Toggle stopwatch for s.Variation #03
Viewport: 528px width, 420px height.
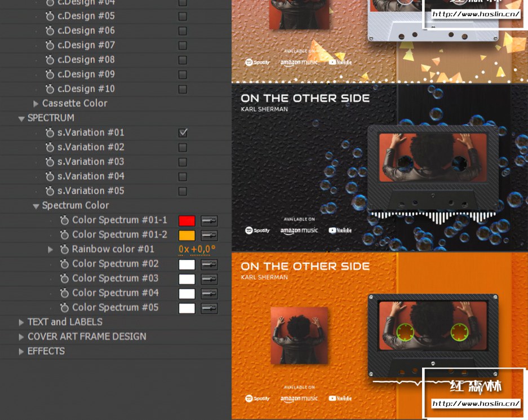[x=50, y=162]
